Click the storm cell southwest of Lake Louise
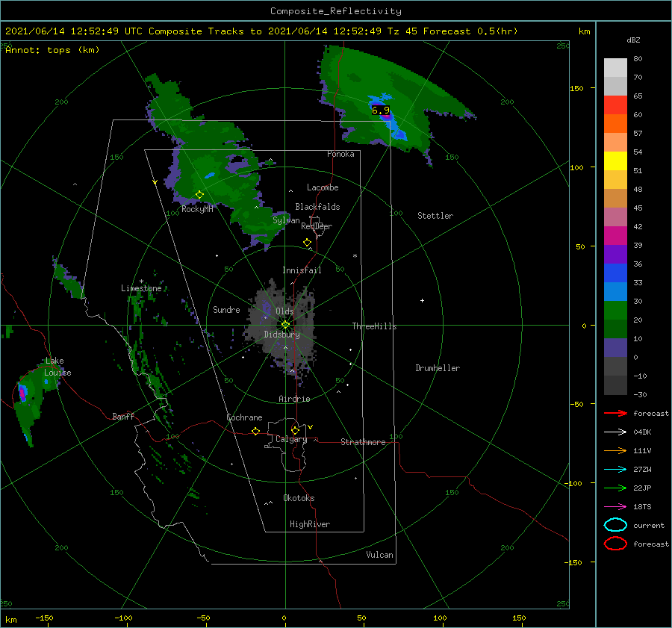This screenshot has width=672, height=628. [22, 393]
